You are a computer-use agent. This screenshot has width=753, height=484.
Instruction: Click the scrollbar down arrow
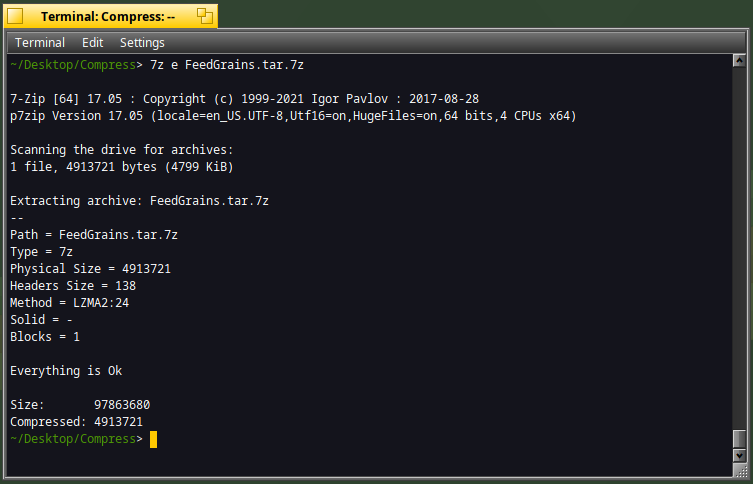pos(739,455)
